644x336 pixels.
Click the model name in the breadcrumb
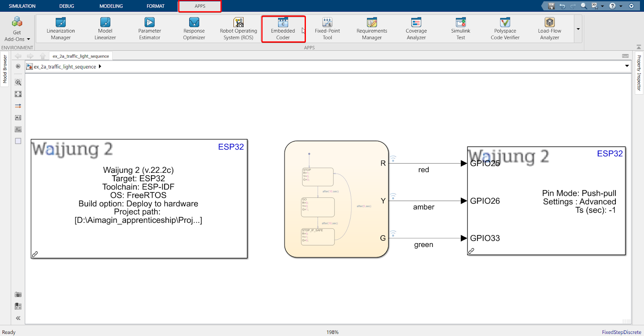[x=65, y=66]
